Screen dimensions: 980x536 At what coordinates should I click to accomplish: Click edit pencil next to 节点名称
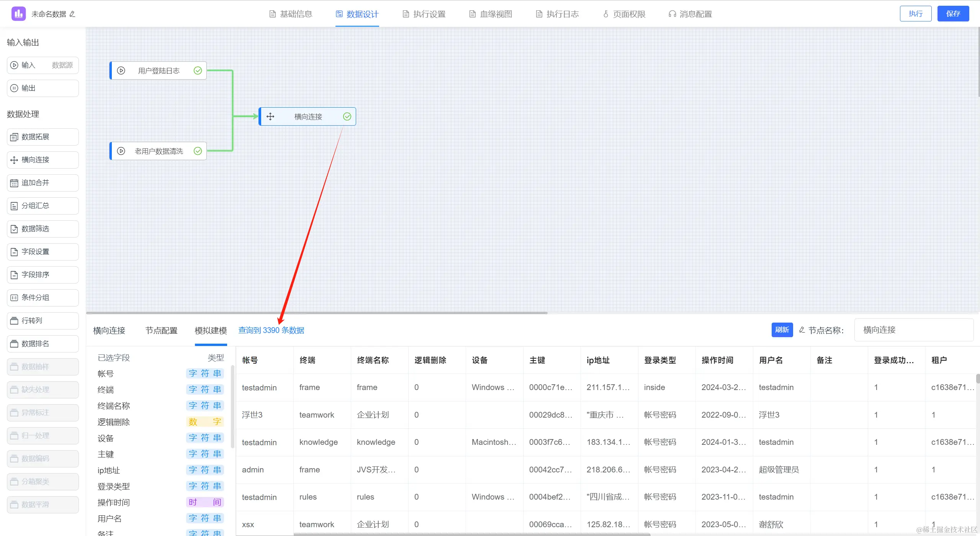tap(802, 330)
